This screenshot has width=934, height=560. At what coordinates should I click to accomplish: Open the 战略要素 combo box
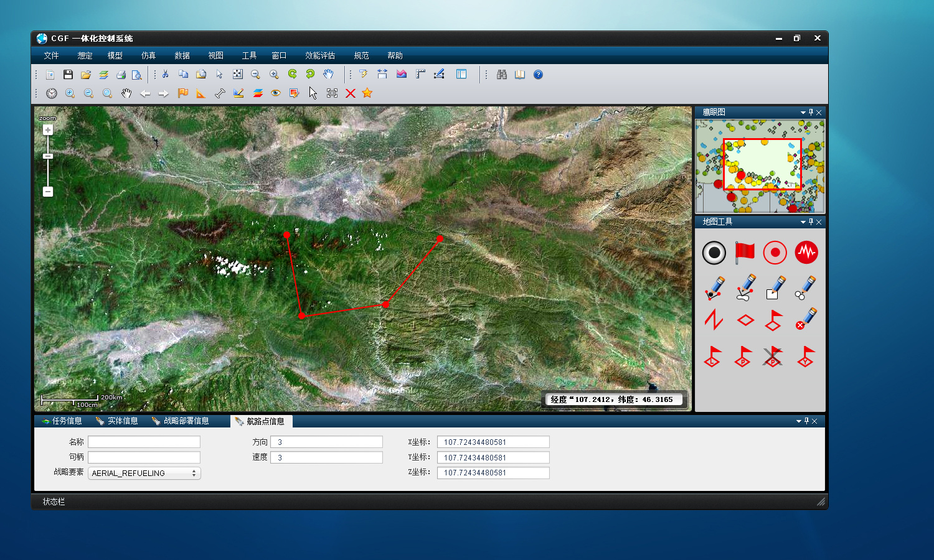pyautogui.click(x=144, y=473)
